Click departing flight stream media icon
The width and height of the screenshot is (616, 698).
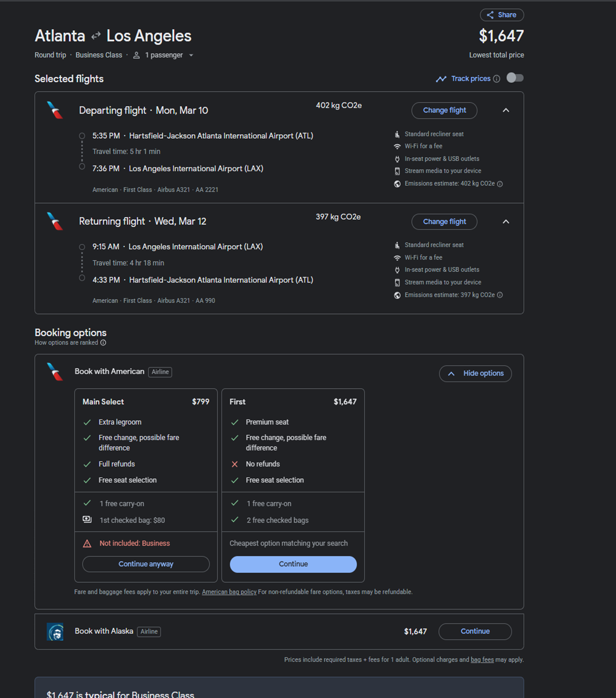pos(397,171)
